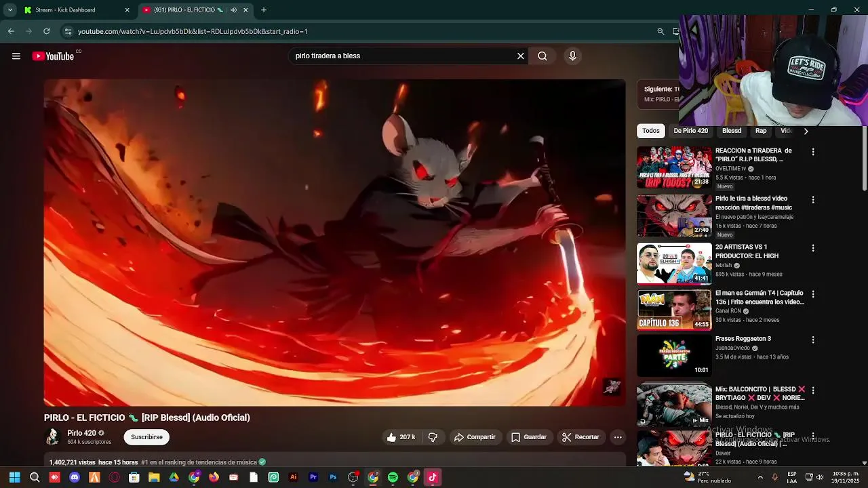Viewport: 868px width, 488px height.
Task: Open the YouTube guide hamburger menu
Action: (16, 56)
